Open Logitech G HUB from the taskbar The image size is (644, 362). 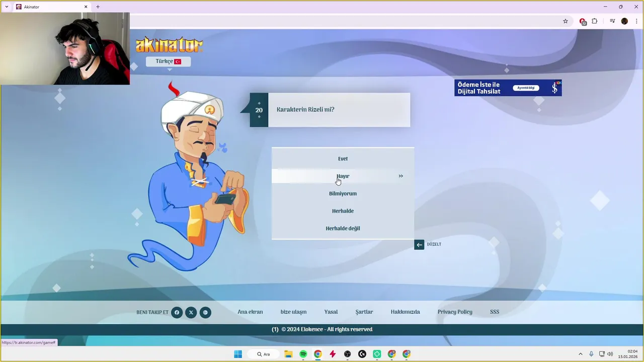click(362, 354)
